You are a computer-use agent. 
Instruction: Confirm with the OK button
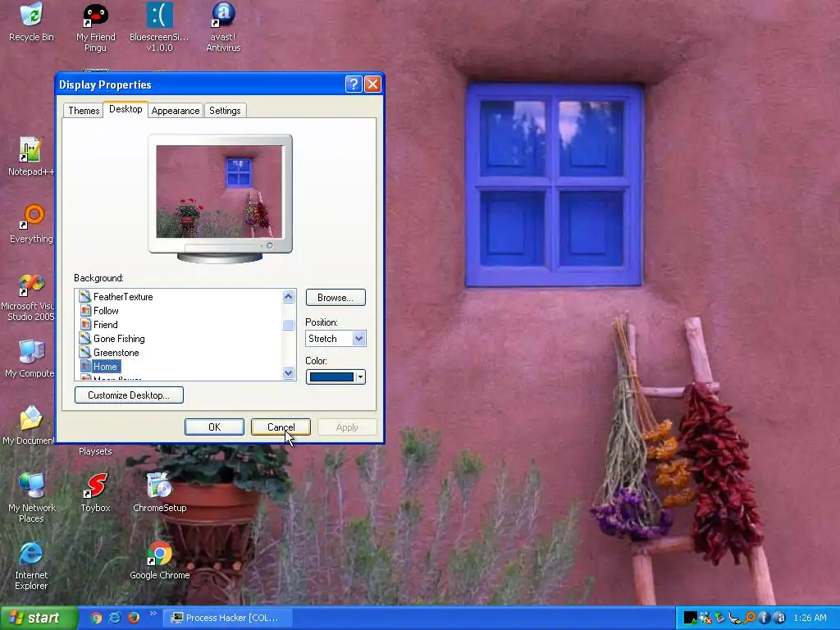[x=214, y=427]
